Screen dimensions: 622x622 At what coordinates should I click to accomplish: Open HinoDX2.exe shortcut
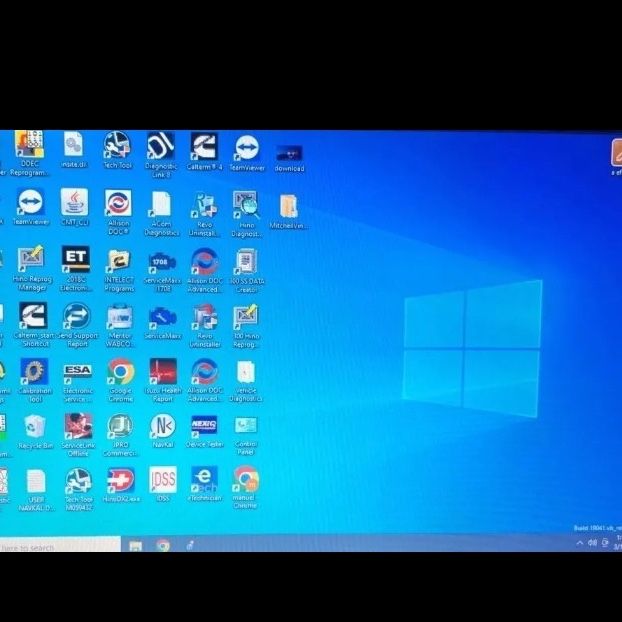121,485
